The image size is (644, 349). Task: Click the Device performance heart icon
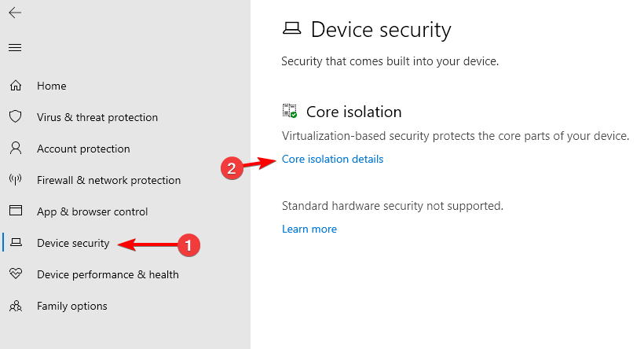(x=16, y=274)
